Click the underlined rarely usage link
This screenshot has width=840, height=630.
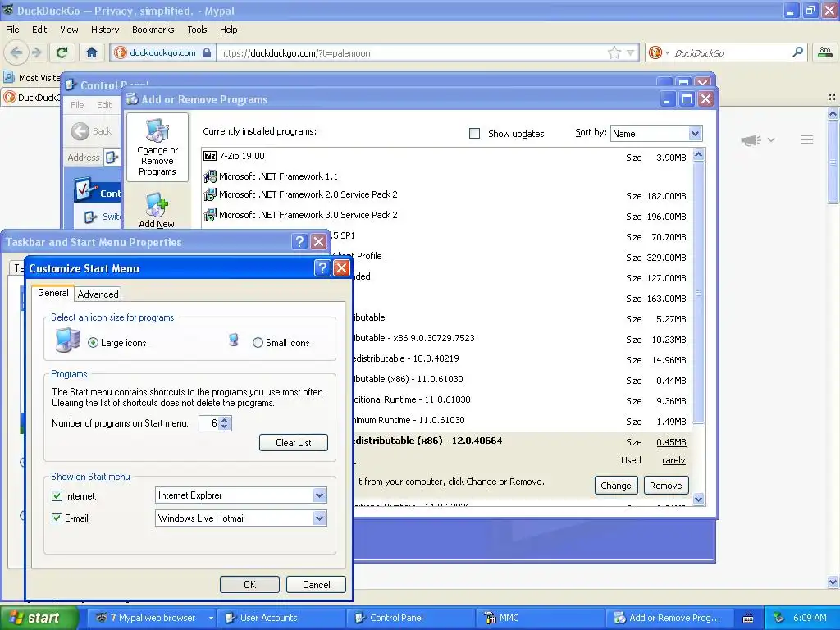(x=673, y=460)
